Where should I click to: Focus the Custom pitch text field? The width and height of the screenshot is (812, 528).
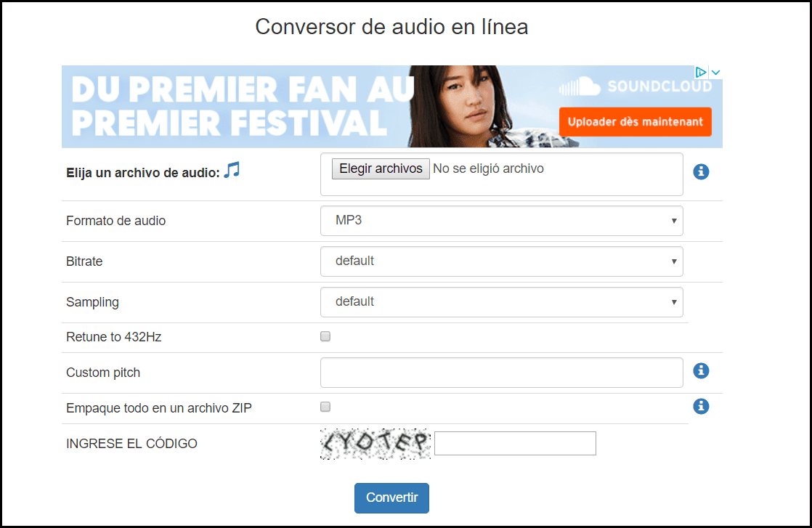click(501, 373)
